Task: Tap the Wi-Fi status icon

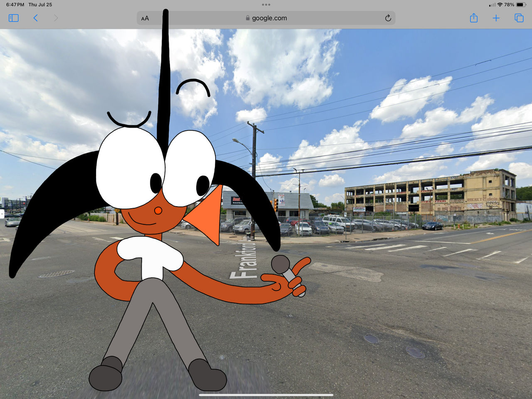Action: coord(500,5)
